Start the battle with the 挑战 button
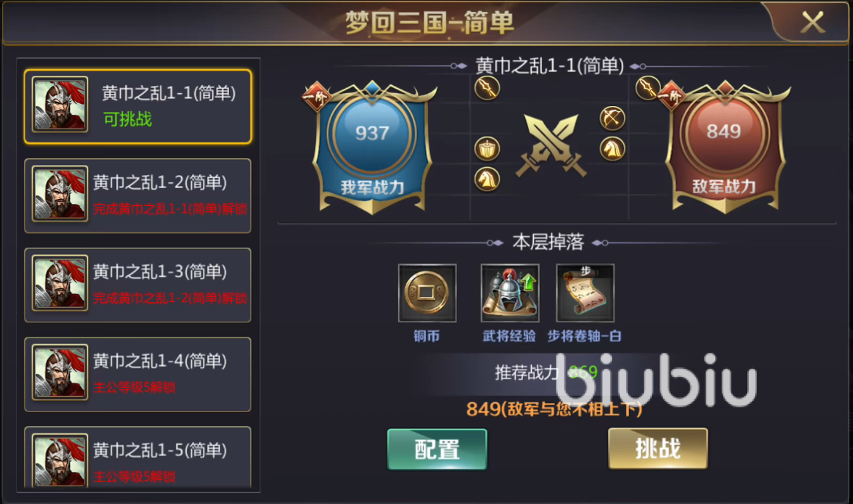The width and height of the screenshot is (853, 504). (x=658, y=449)
